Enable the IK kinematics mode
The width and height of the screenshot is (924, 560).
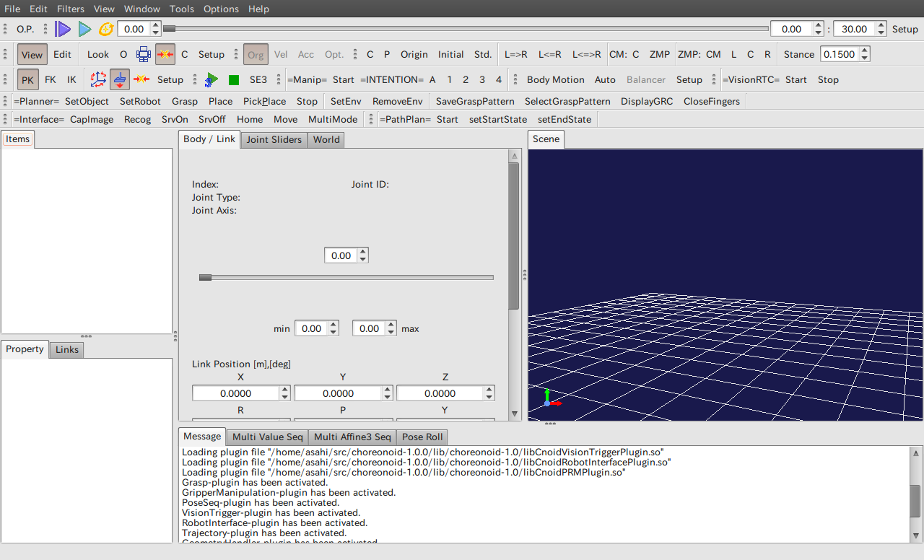pos(71,79)
